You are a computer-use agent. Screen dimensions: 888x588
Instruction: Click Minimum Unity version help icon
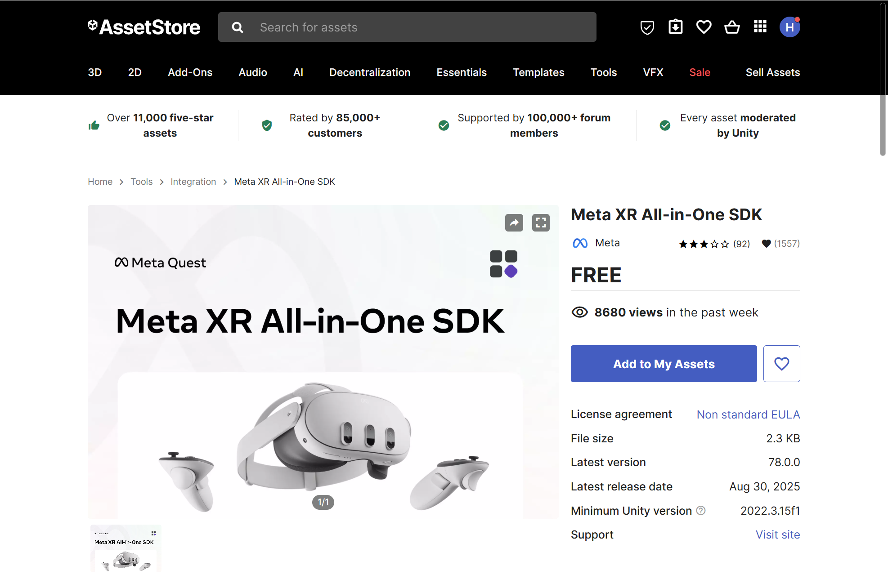click(701, 511)
